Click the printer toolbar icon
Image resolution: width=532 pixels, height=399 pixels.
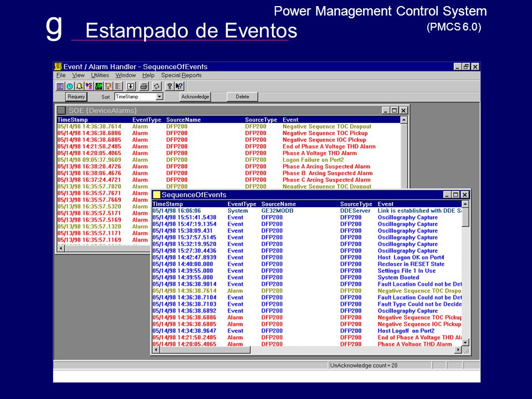tap(144, 86)
